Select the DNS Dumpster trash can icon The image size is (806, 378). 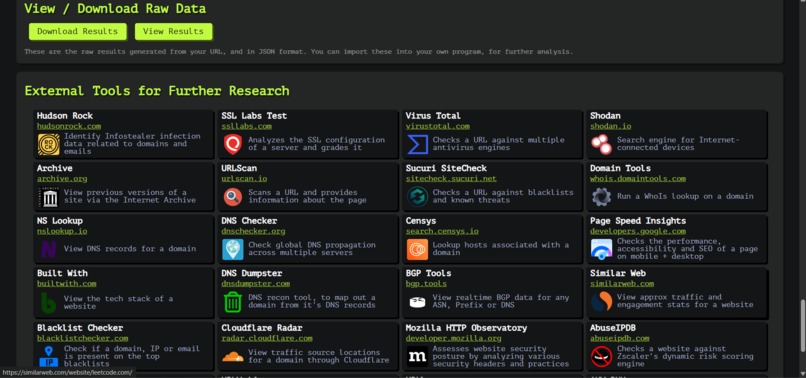click(x=233, y=302)
